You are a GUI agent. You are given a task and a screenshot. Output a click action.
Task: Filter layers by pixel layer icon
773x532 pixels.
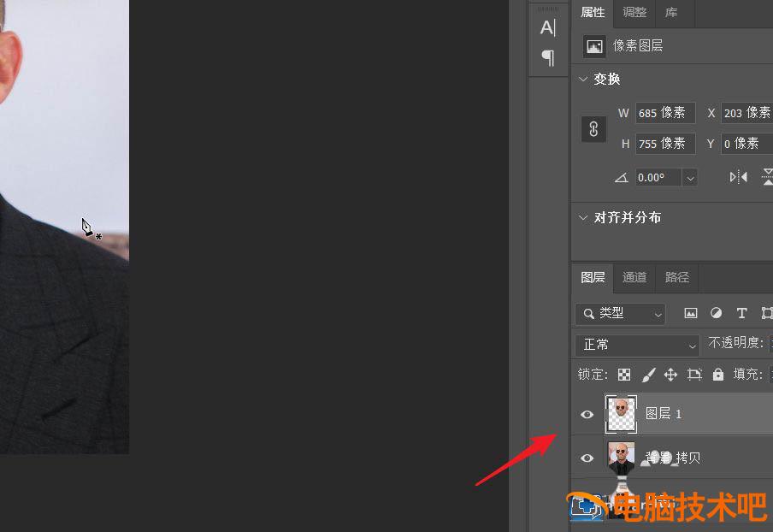[x=691, y=314]
